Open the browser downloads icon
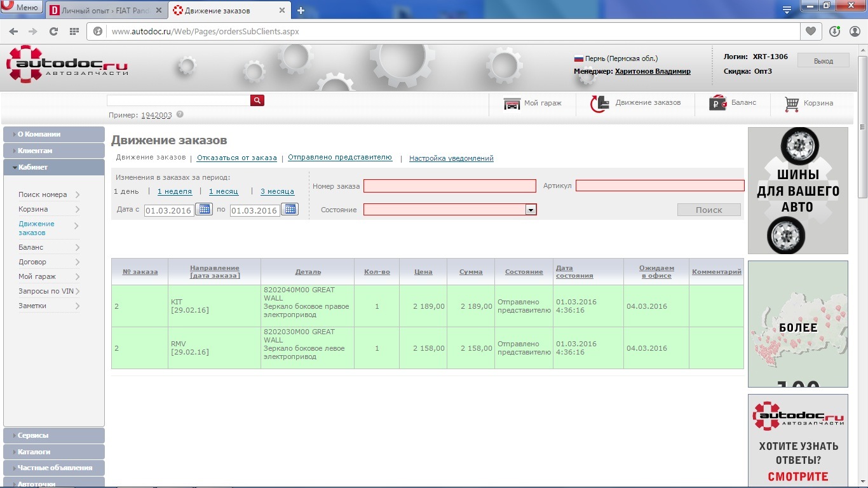Viewport: 868px width, 488px height. click(835, 31)
